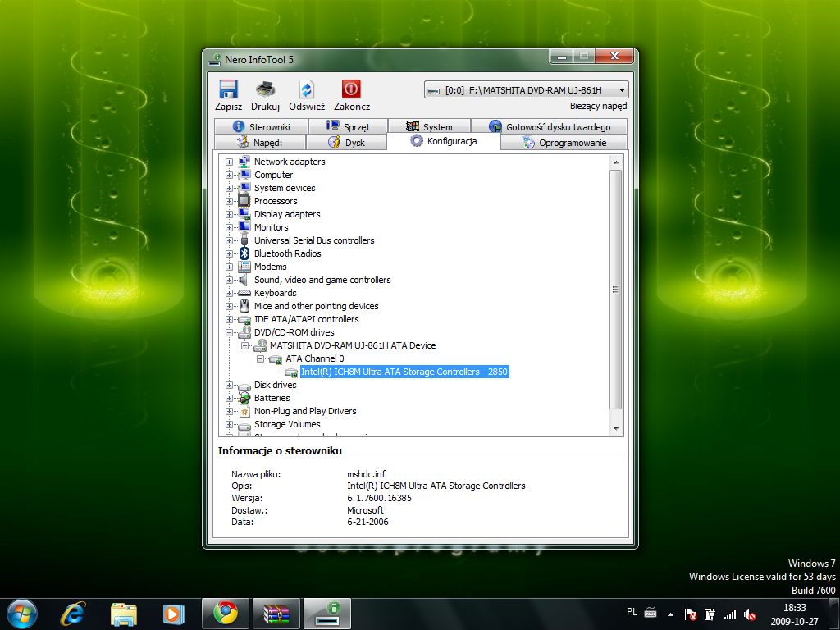The width and height of the screenshot is (840, 630).
Task: Click the muted volume tray icon
Action: (750, 614)
